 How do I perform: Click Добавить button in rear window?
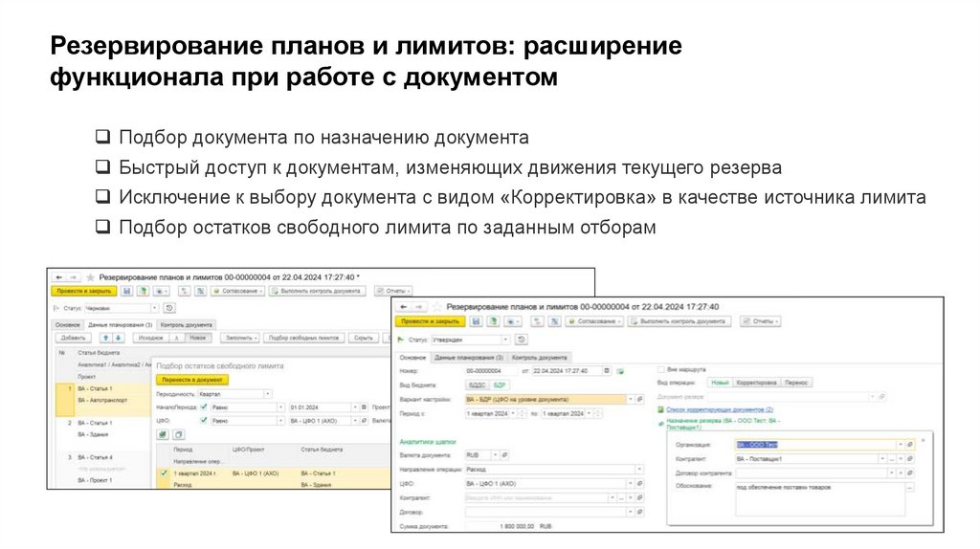click(73, 338)
